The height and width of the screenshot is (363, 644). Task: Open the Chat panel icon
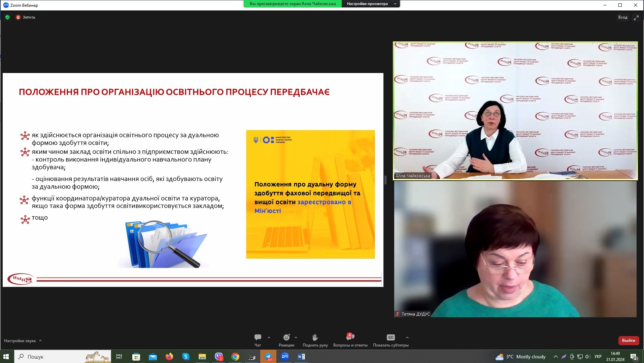click(258, 337)
